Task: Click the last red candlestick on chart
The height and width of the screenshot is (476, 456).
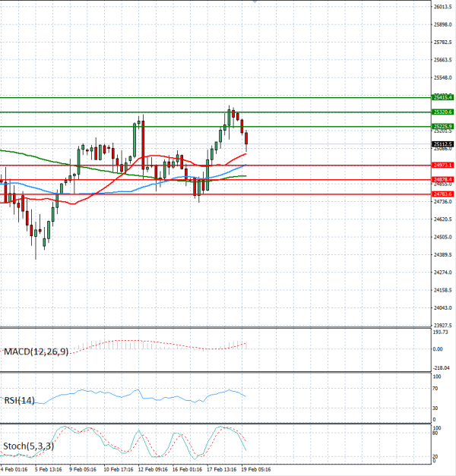Action: pyautogui.click(x=247, y=138)
